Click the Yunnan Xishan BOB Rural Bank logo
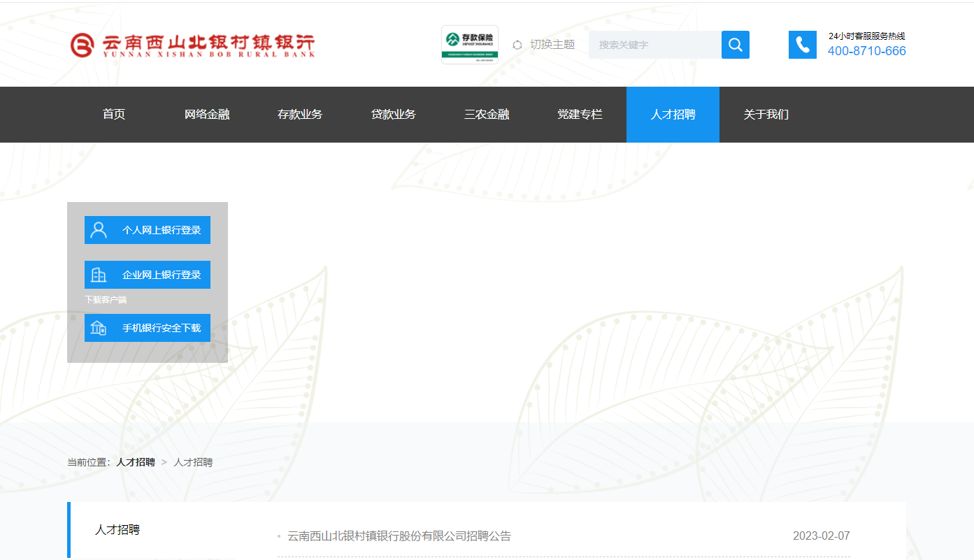Viewport: 974px width, 560px height. click(192, 45)
